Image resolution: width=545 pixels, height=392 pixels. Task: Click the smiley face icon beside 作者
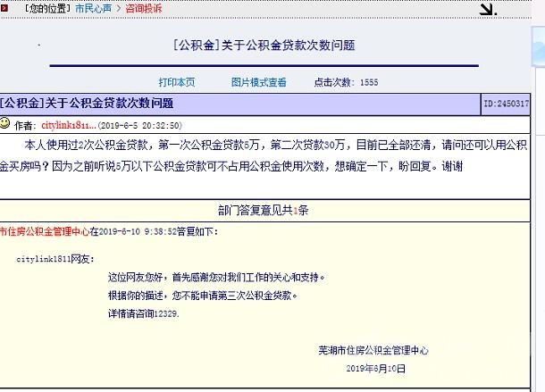(5, 124)
